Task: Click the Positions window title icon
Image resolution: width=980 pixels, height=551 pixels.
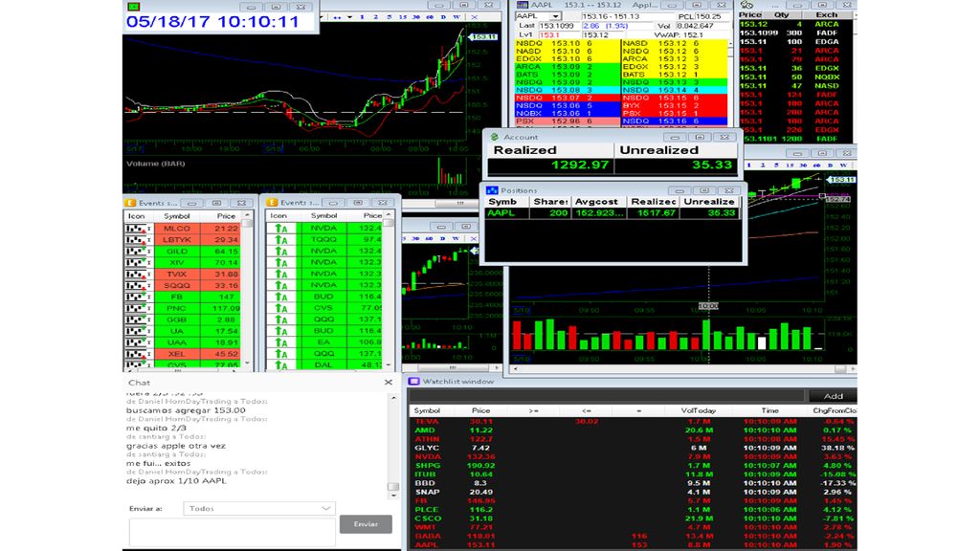Action: pos(492,190)
